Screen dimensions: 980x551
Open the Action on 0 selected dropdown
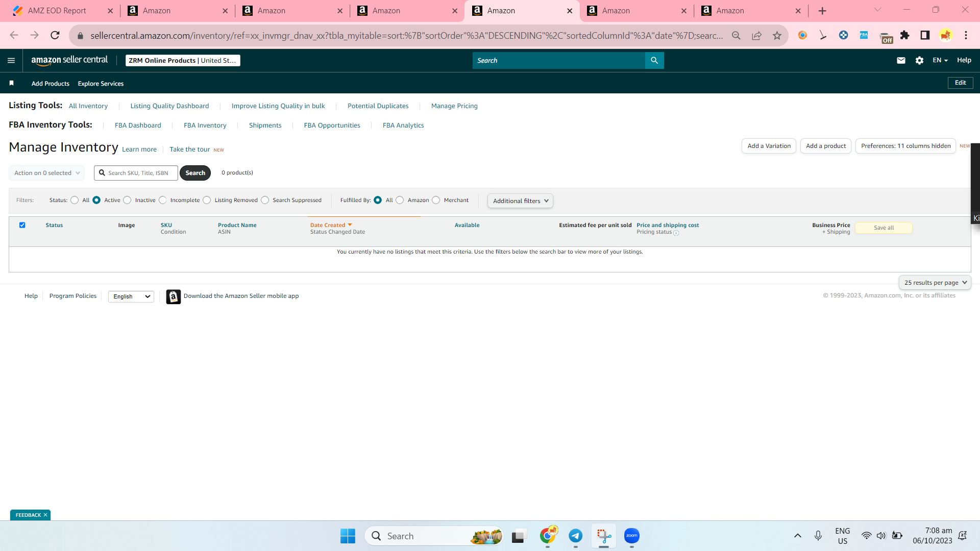(47, 173)
